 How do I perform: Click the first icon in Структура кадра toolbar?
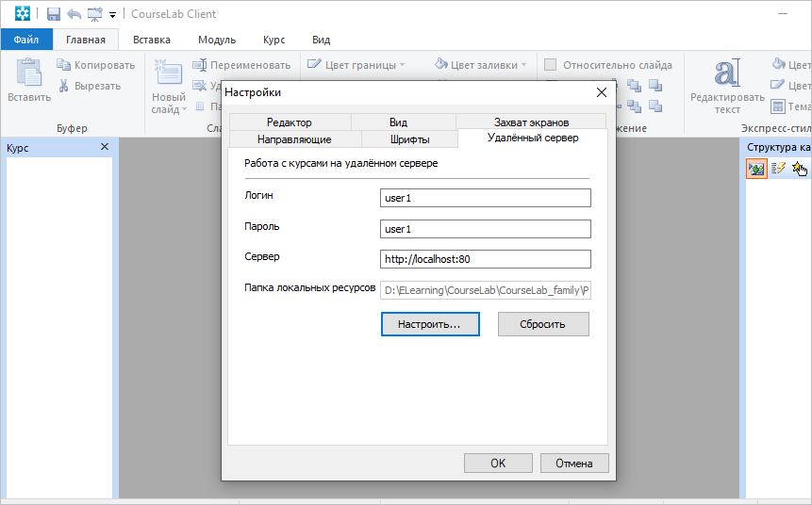point(756,169)
